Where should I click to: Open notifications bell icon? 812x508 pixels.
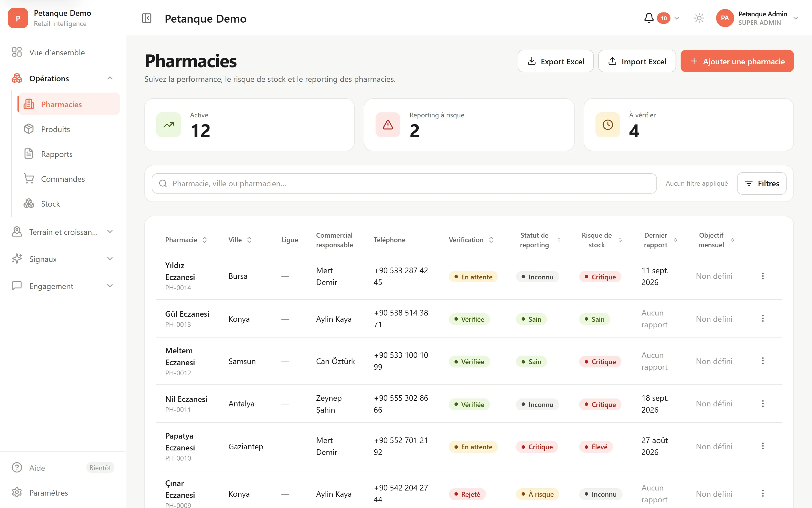(x=648, y=18)
